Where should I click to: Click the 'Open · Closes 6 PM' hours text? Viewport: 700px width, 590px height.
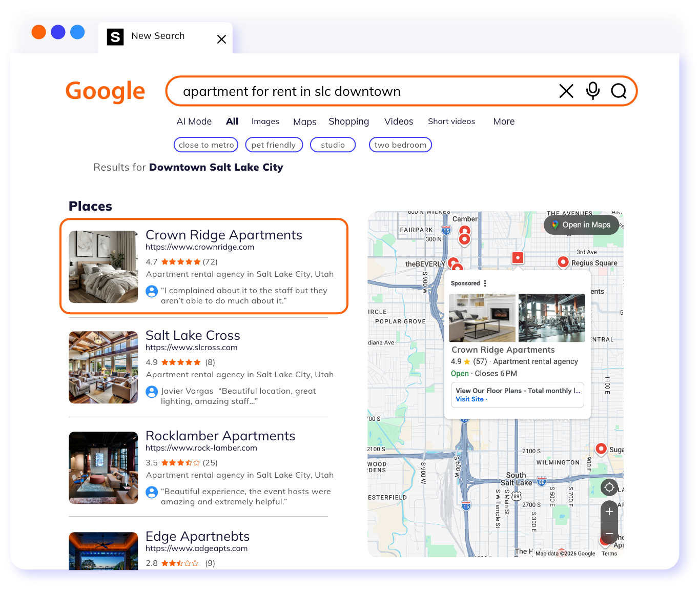pos(484,374)
